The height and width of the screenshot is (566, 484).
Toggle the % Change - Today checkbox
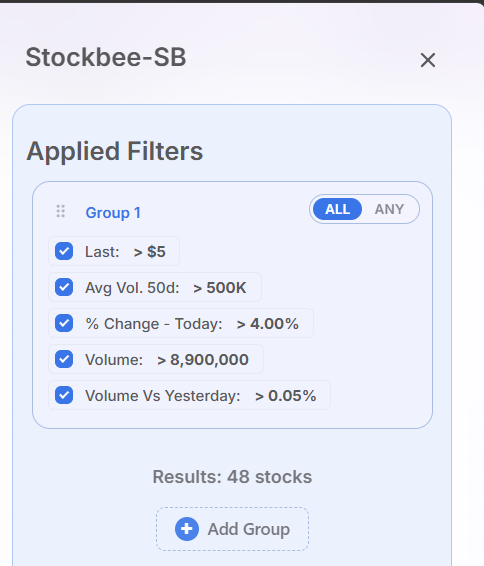pos(64,323)
